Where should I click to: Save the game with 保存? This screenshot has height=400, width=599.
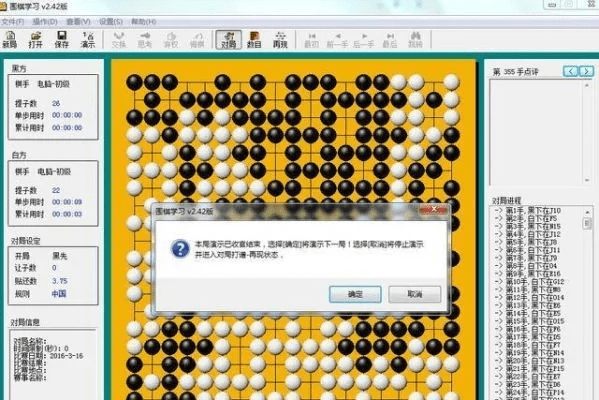coord(62,40)
